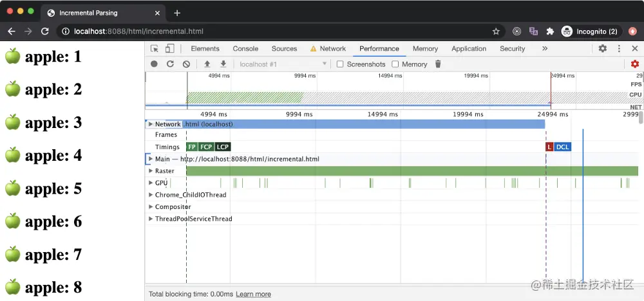Screen dimensions: 644x301
Task: Open a new tab with the plus icon
Action: (177, 13)
